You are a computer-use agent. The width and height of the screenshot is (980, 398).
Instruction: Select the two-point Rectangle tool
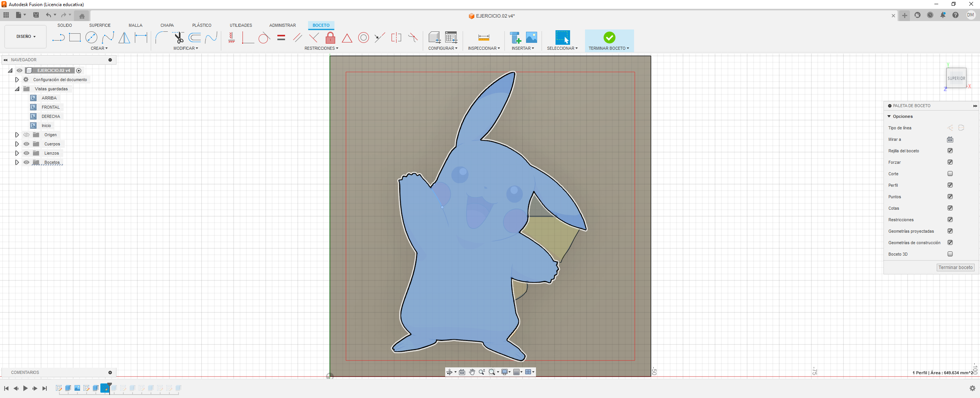(x=75, y=38)
